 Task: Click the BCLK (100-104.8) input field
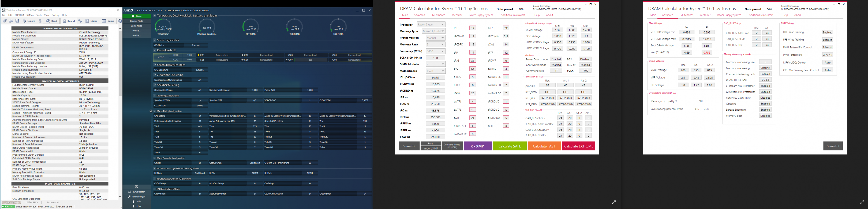click(435, 58)
